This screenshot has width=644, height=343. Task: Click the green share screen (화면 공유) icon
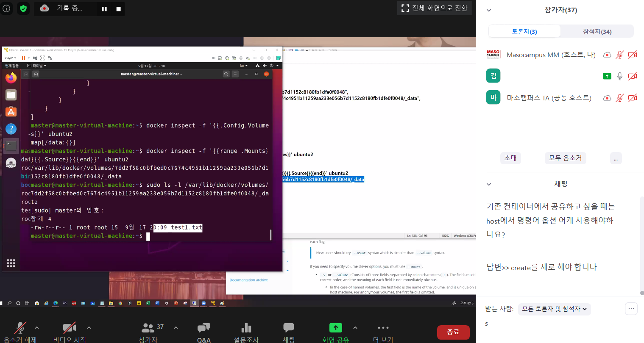(x=335, y=328)
